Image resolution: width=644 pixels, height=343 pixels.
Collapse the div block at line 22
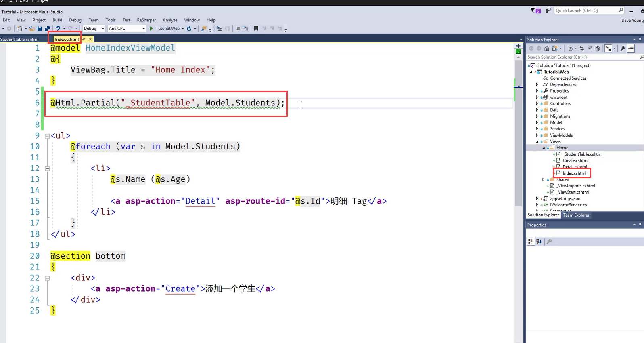pos(47,278)
